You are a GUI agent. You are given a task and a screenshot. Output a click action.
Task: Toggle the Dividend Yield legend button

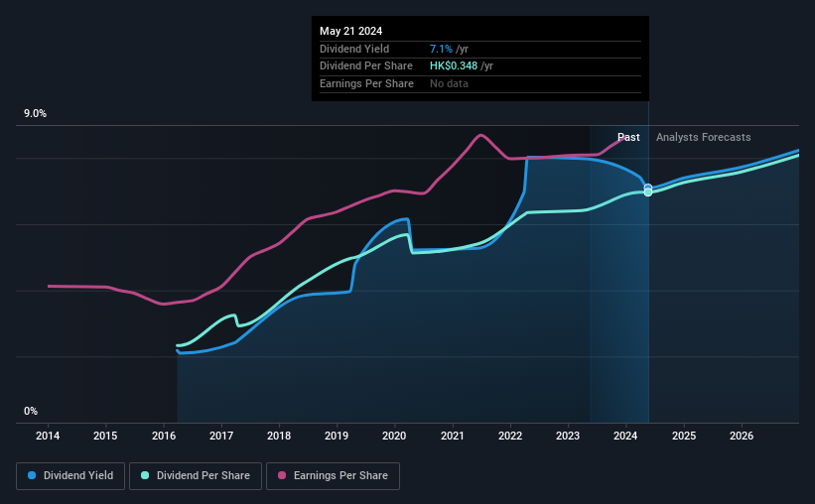pyautogui.click(x=70, y=476)
